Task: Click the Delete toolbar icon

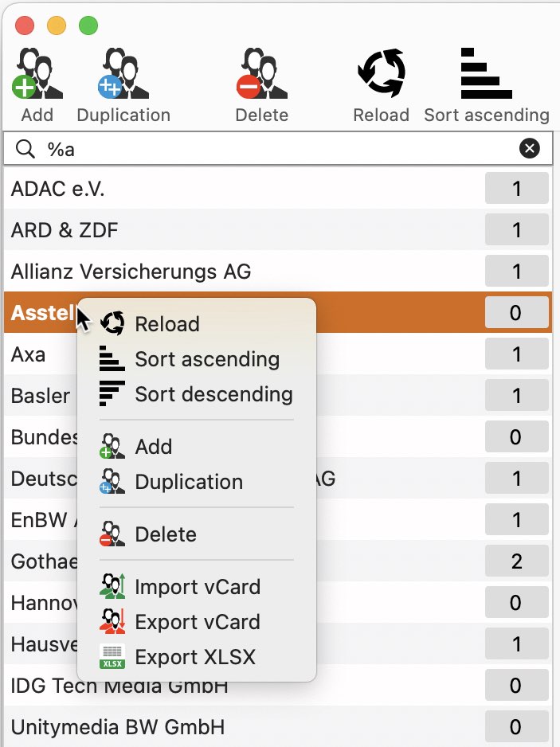Action: pyautogui.click(x=261, y=73)
